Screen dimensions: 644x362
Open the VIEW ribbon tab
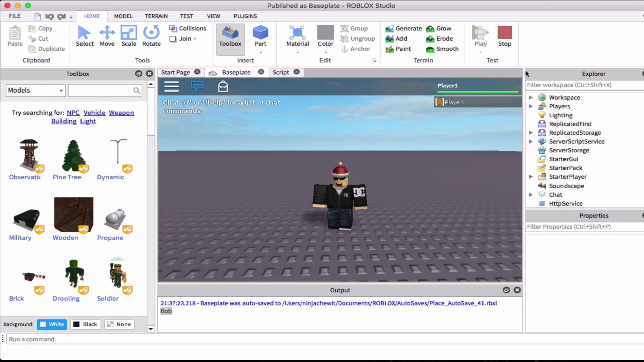coord(213,16)
